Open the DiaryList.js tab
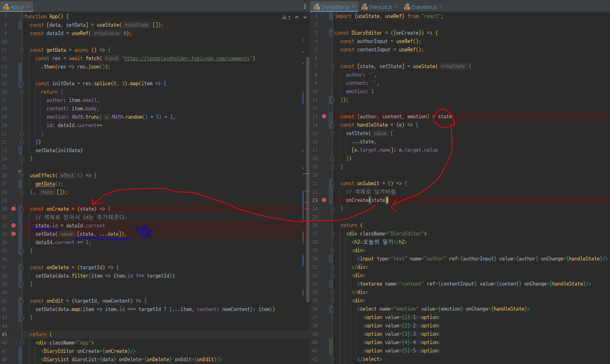This screenshot has width=610, height=364. [x=380, y=7]
